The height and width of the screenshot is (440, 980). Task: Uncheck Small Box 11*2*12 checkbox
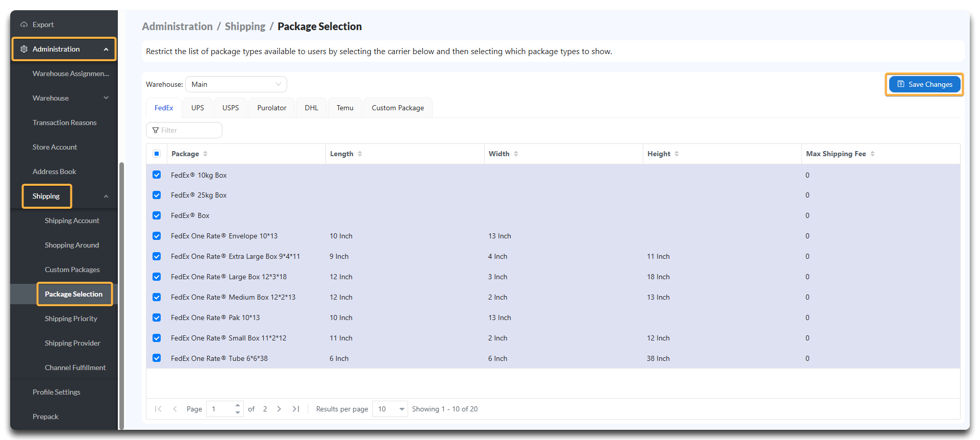click(157, 338)
